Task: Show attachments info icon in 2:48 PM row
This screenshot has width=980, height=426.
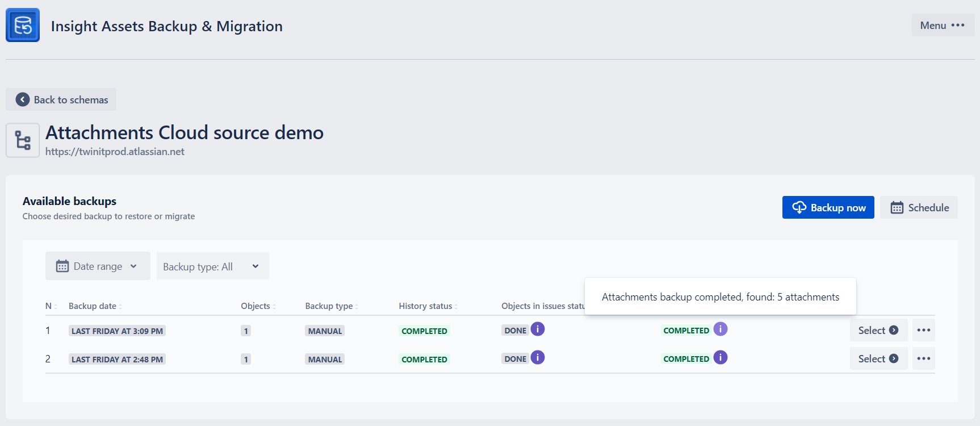Action: (x=721, y=357)
